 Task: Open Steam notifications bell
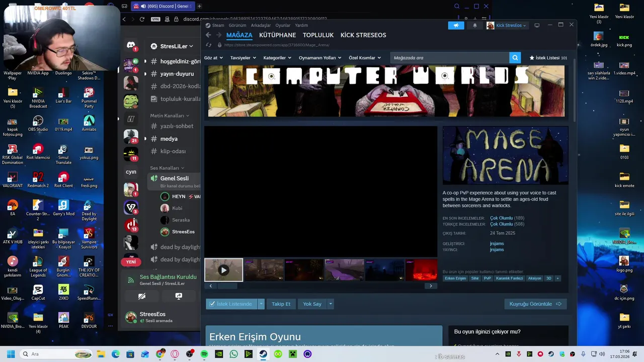pyautogui.click(x=474, y=25)
